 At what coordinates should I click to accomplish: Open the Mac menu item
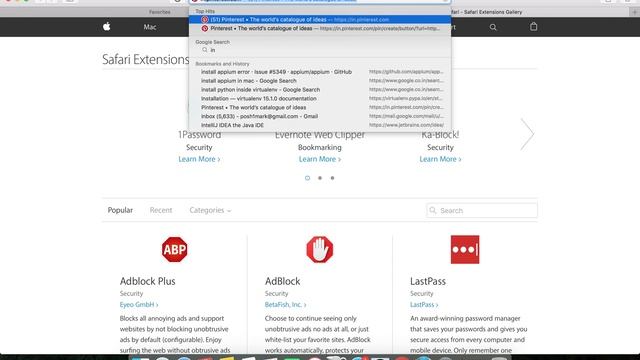point(150,27)
